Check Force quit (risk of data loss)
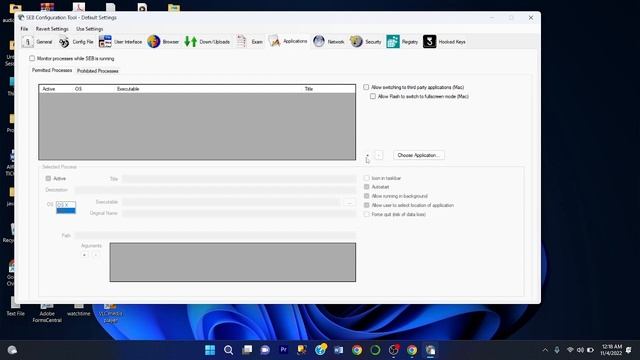Viewport: 640px width, 360px height. [367, 214]
